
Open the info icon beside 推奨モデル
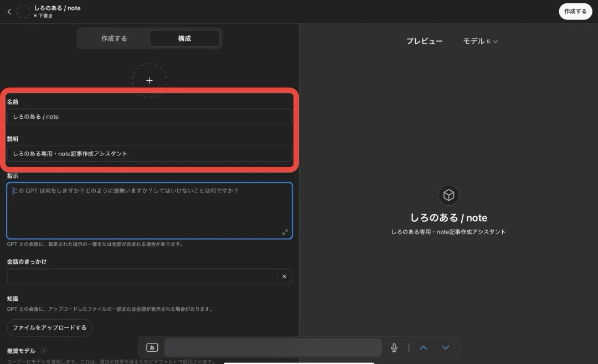tap(44, 351)
